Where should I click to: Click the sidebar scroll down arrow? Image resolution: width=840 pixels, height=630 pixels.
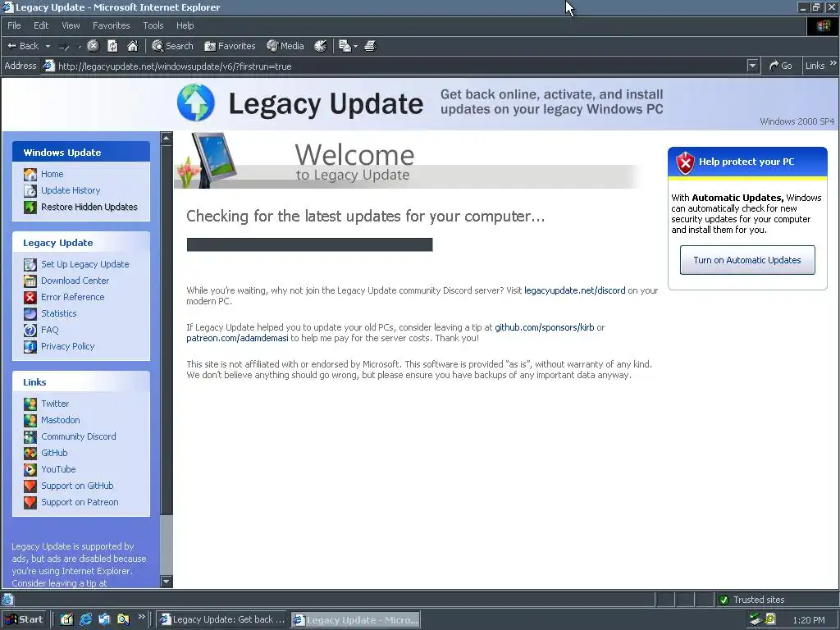point(167,582)
